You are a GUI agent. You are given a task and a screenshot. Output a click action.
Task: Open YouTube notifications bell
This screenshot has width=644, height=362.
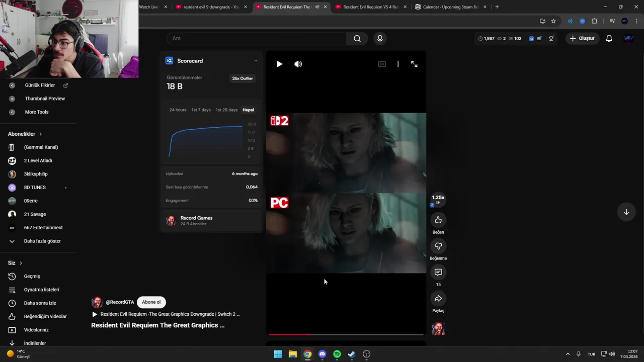(609, 38)
